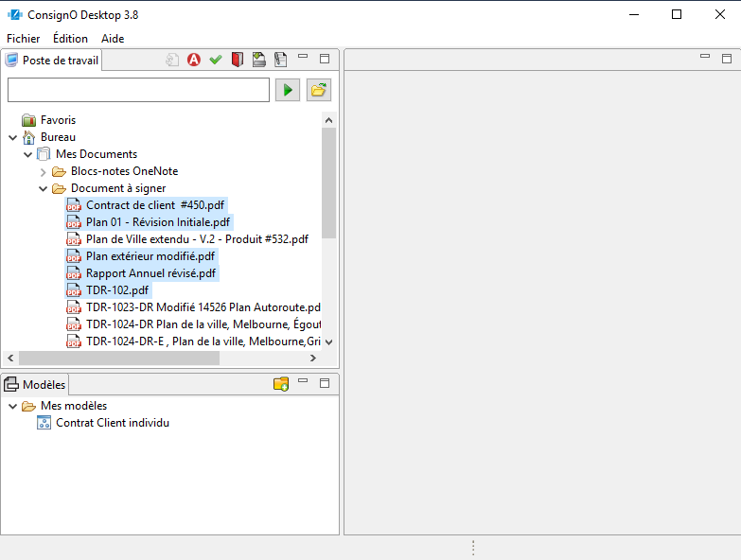Click the red circle A toolbar icon
Image resolution: width=741 pixels, height=560 pixels.
[x=194, y=60]
